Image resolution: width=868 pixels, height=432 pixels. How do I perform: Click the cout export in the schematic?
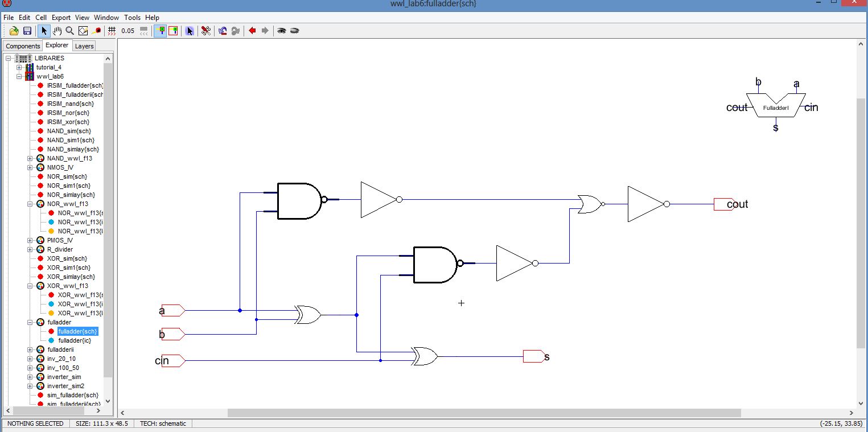point(725,204)
